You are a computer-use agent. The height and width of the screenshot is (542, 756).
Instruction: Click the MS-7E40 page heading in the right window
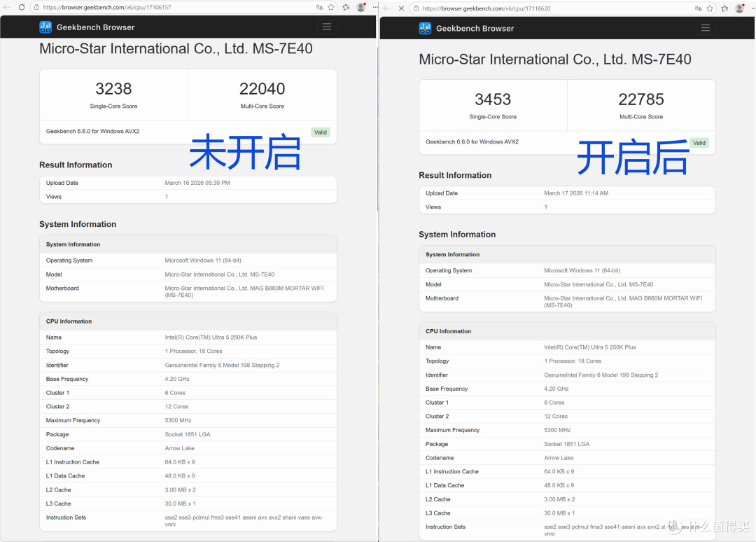(555, 59)
